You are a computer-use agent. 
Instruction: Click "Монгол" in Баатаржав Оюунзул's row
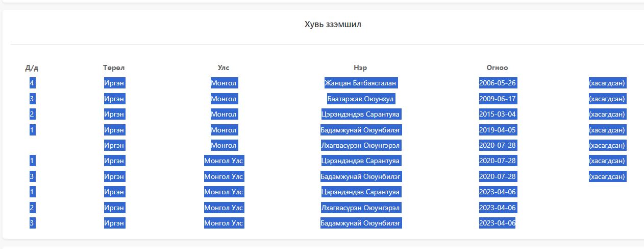click(224, 99)
